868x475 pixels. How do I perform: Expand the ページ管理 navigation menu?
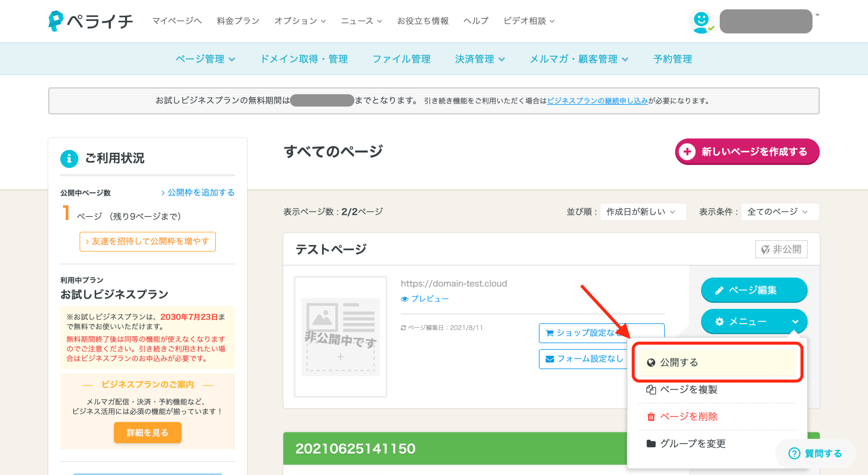(205, 59)
